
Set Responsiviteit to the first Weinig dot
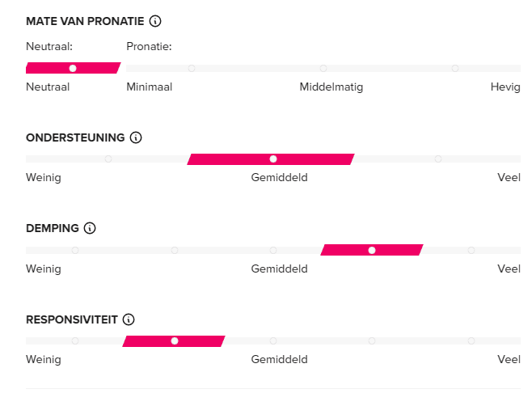pyautogui.click(x=75, y=340)
